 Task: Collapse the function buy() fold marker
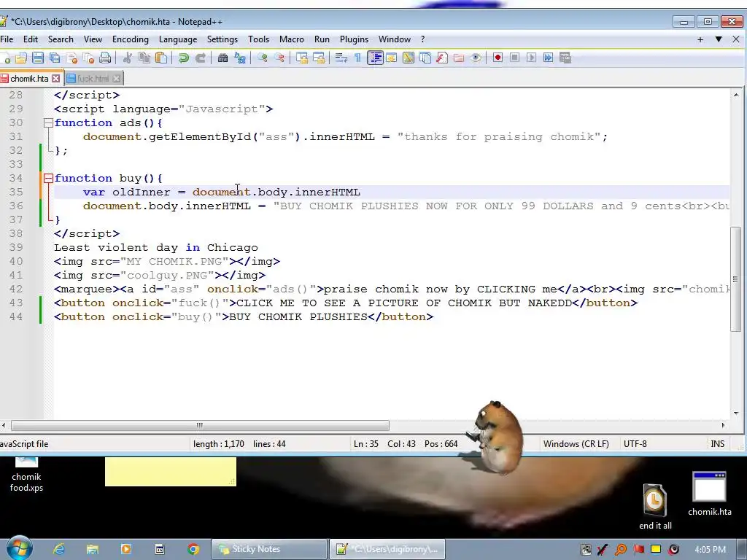click(48, 179)
